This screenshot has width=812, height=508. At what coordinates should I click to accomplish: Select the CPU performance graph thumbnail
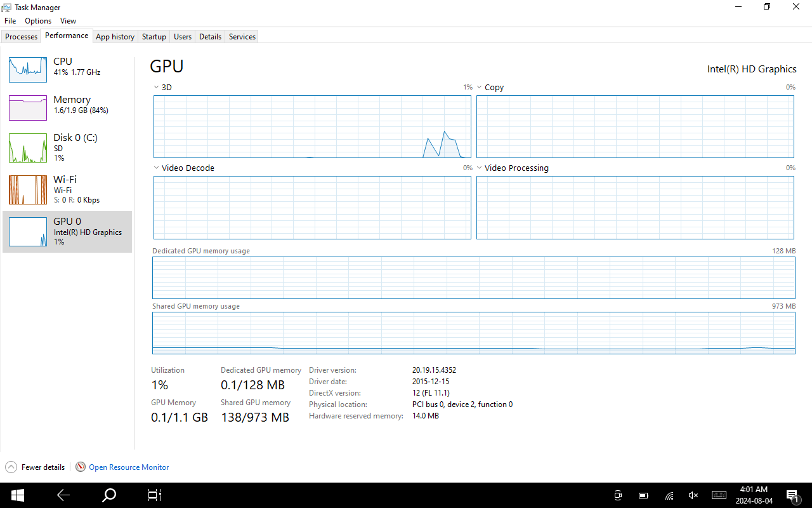(28, 69)
